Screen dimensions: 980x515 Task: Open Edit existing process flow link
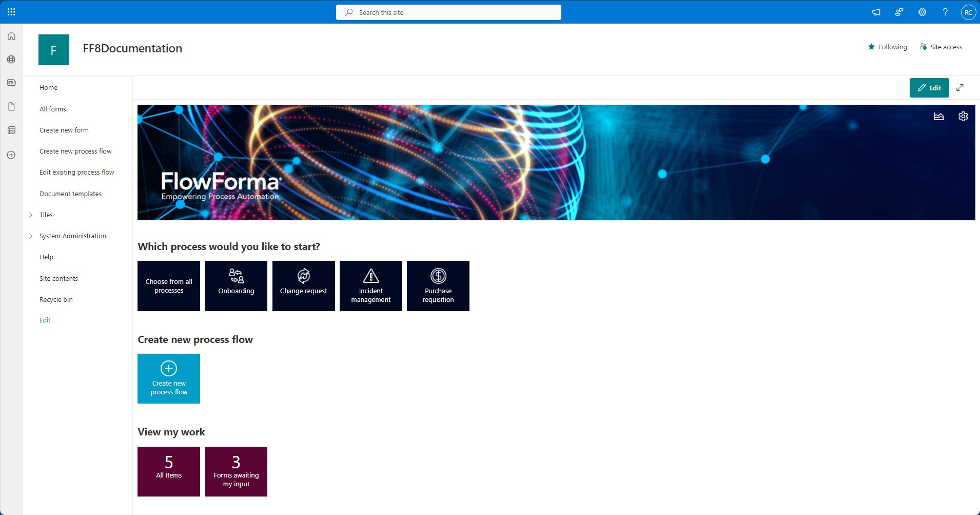(77, 173)
